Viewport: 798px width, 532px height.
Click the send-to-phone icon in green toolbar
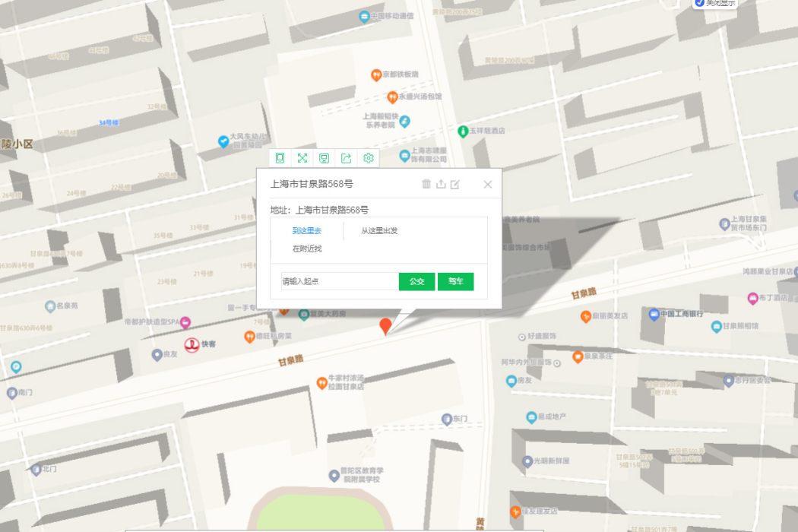point(280,158)
